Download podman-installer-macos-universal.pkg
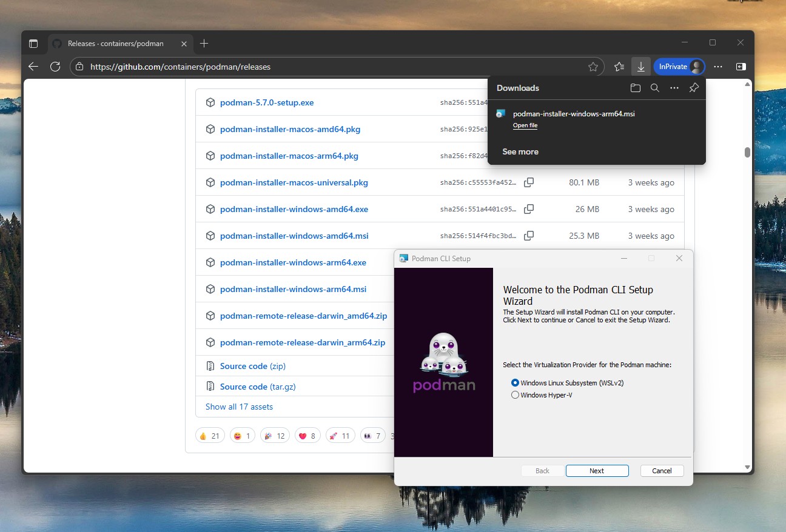The width and height of the screenshot is (786, 532). pyautogui.click(x=294, y=182)
